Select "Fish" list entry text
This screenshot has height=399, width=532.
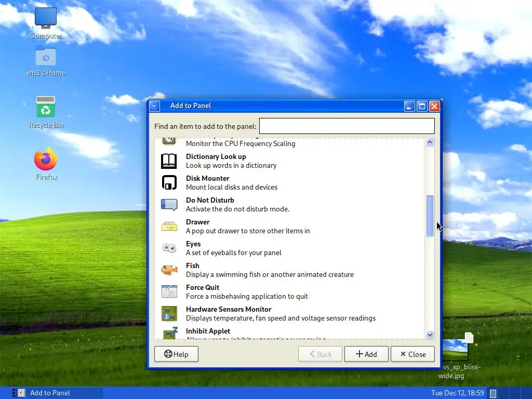tap(192, 265)
